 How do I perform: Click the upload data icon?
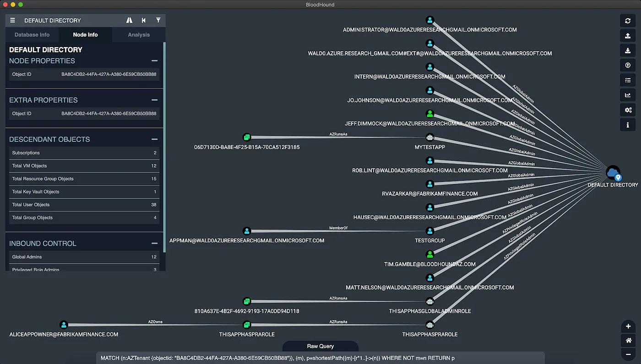pyautogui.click(x=628, y=36)
